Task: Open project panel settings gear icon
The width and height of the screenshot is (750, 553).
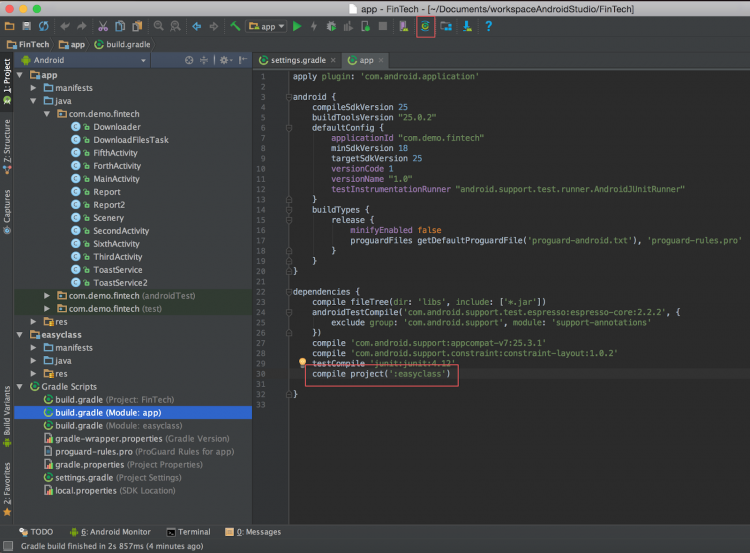Action: coord(225,60)
